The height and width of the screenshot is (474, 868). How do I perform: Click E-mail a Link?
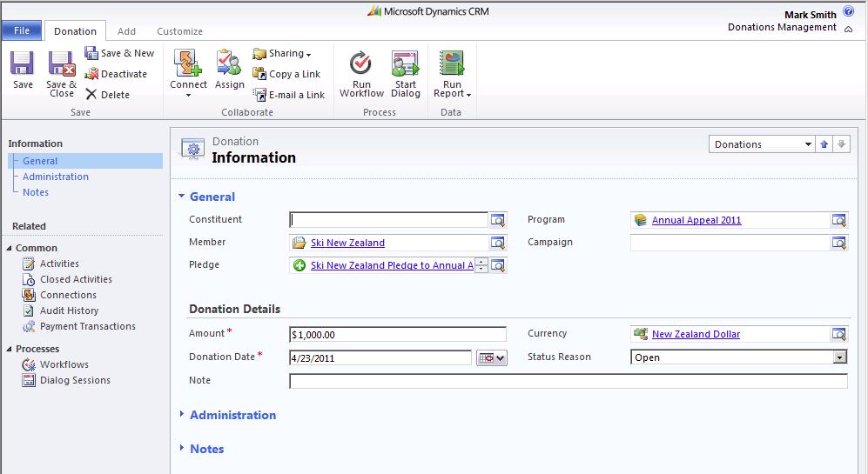(x=288, y=95)
